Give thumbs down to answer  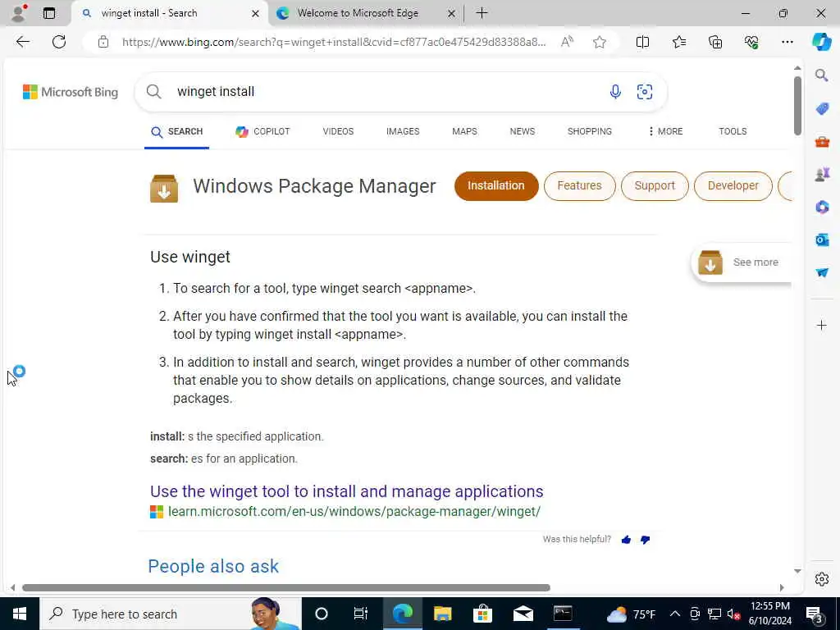(x=645, y=540)
